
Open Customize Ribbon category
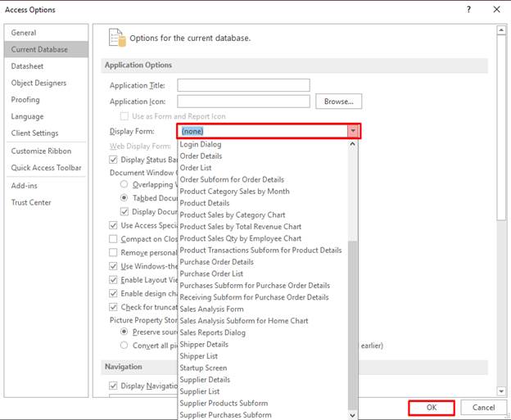pyautogui.click(x=46, y=151)
